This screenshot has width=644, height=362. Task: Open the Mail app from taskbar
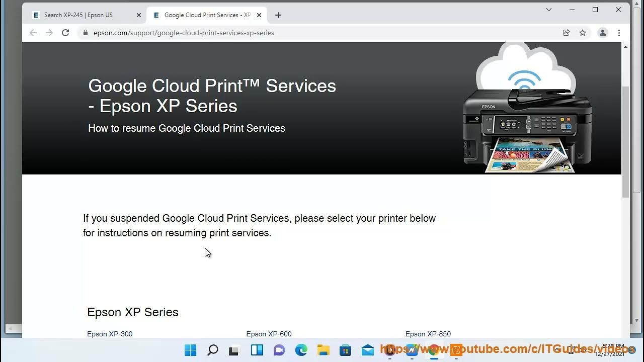click(368, 350)
